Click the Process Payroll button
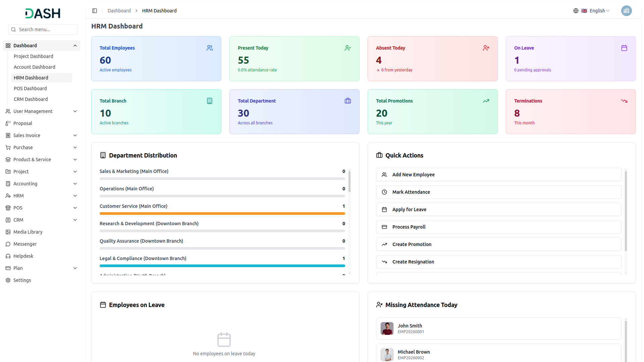Image resolution: width=644 pixels, height=362 pixels. pyautogui.click(x=498, y=227)
